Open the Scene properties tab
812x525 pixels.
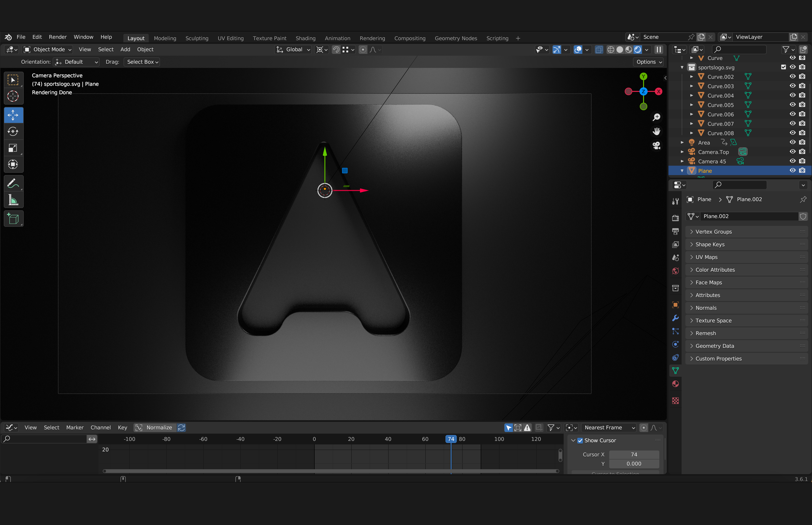(x=675, y=258)
